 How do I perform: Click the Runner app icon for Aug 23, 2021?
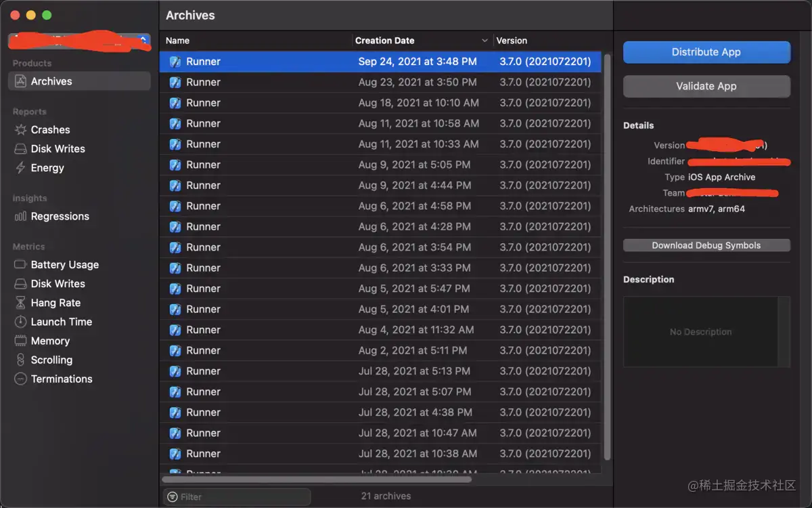175,82
